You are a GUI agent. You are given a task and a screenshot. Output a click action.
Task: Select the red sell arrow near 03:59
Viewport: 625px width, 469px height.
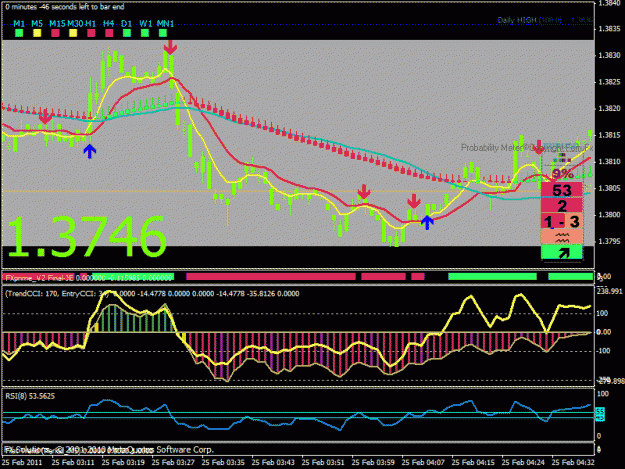tap(364, 192)
